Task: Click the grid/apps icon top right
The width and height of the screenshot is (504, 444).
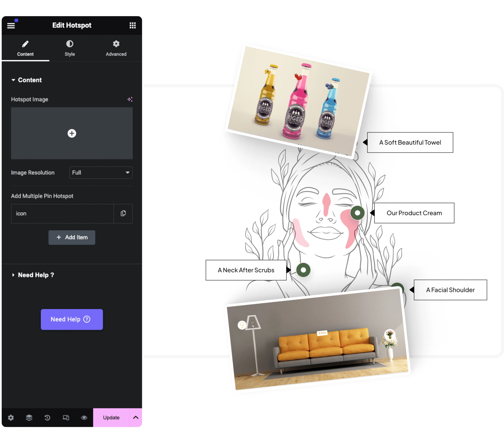Action: pos(133,25)
